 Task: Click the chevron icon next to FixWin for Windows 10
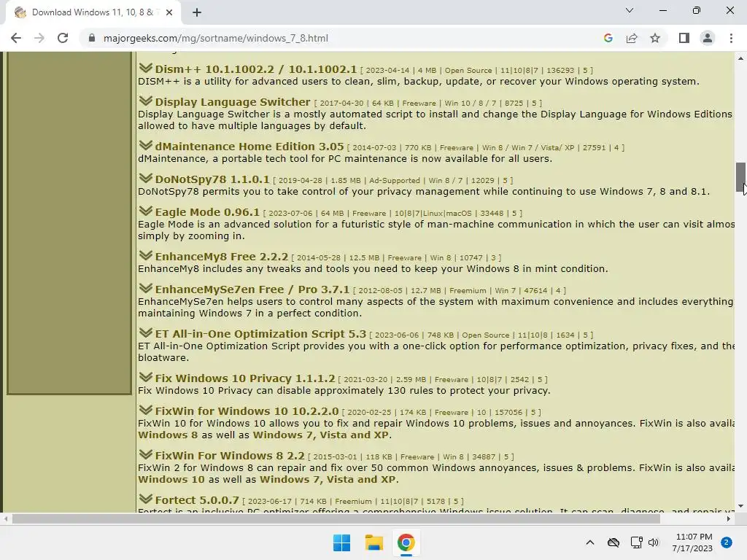point(146,410)
